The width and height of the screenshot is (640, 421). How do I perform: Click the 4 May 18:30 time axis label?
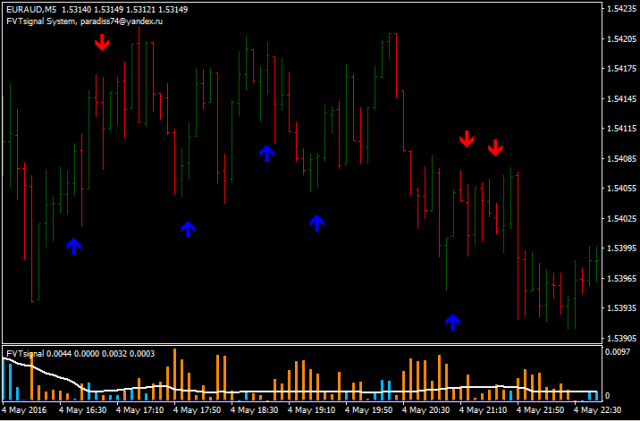click(254, 410)
